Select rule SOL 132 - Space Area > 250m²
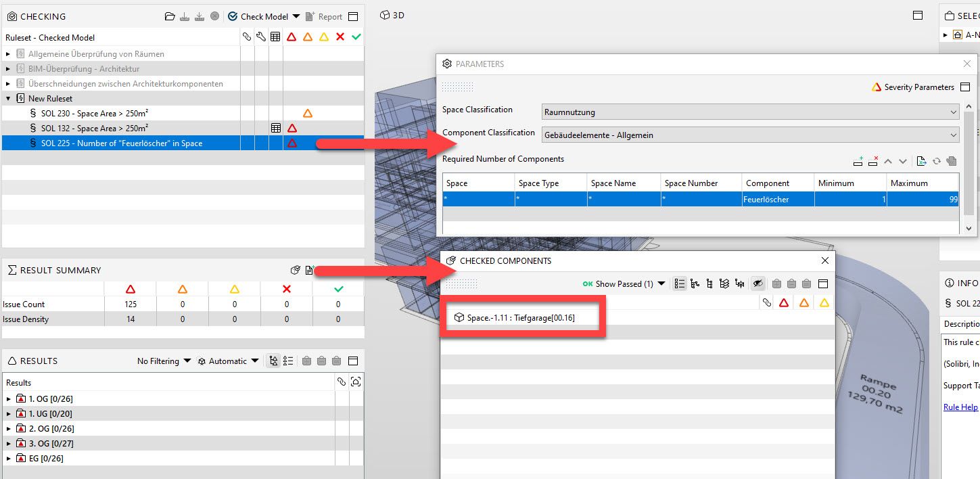Image resolution: width=980 pixels, height=479 pixels. (94, 129)
